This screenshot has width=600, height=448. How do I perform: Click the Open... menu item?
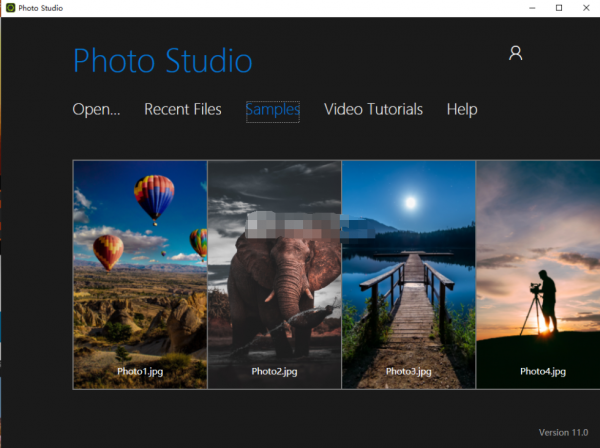[96, 110]
